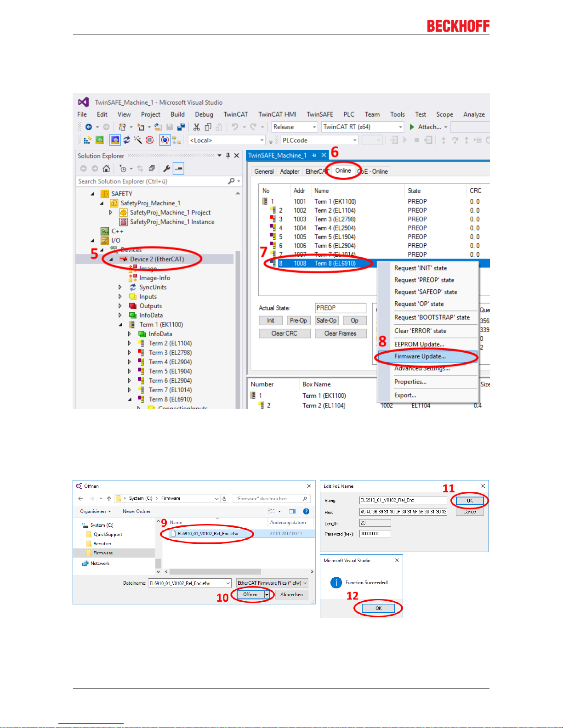Click the green Start debugging arrow
The image size is (563, 728).
pos(412,127)
